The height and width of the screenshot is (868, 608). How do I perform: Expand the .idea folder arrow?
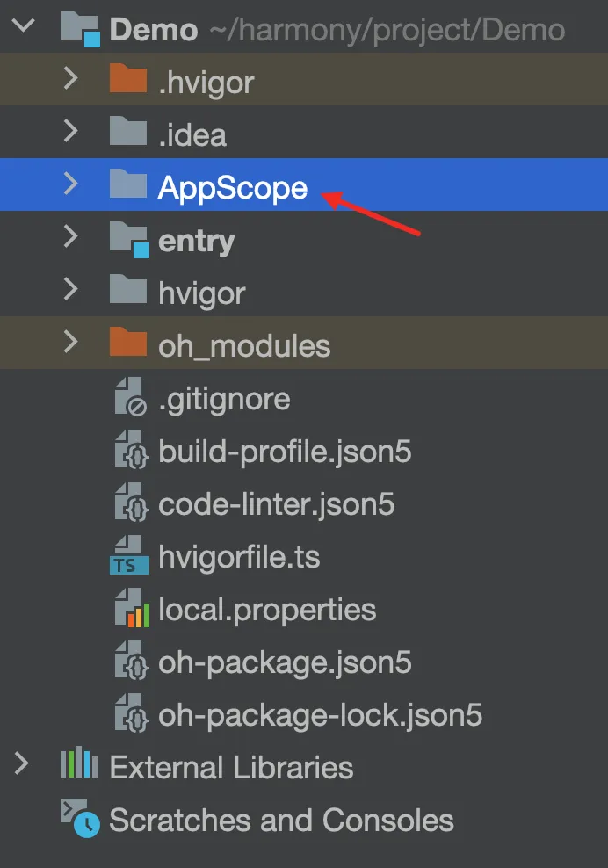coord(70,131)
